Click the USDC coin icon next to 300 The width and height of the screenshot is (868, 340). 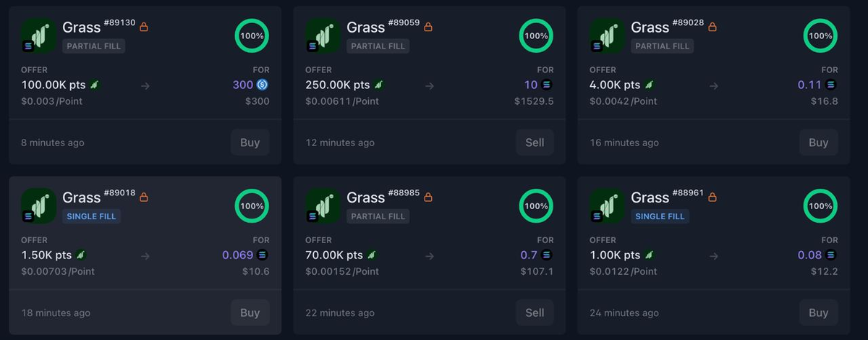(x=262, y=85)
